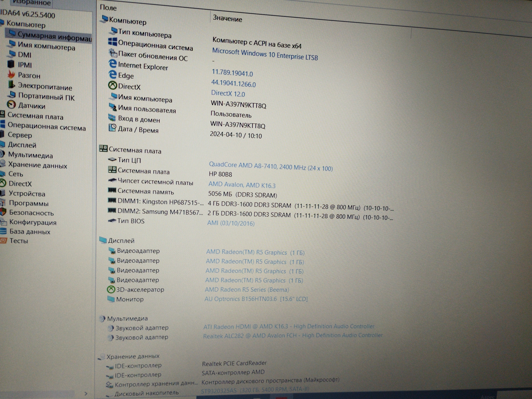Open Microsoft Windows 10 Enterprise LTSB link
This screenshot has width=532, height=399.
pyautogui.click(x=265, y=54)
